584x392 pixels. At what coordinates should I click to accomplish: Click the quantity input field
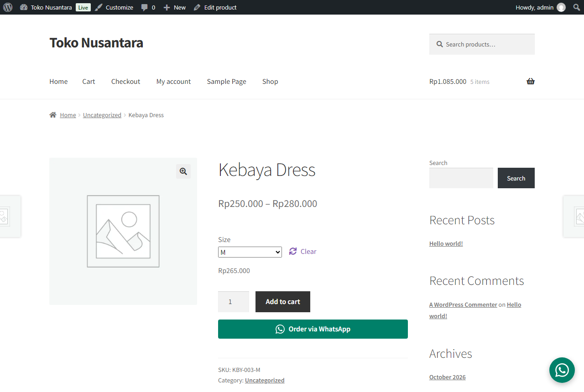click(234, 302)
